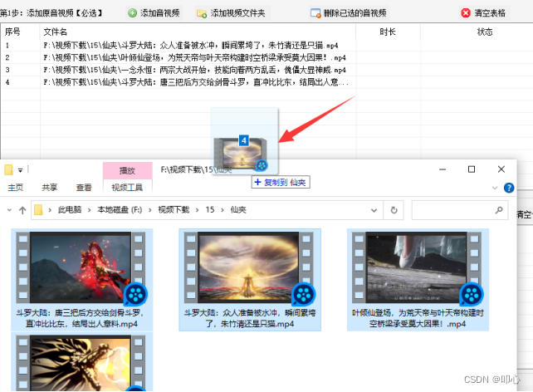533x392 pixels.
Task: Select the 唐三把后方交给剑骨斗罗 video thumbnail
Action: tap(81, 267)
